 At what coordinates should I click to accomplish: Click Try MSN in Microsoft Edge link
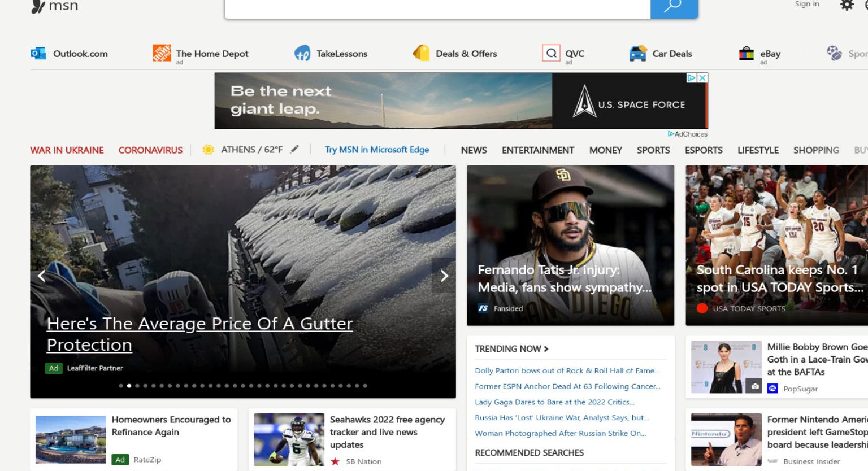pyautogui.click(x=377, y=150)
